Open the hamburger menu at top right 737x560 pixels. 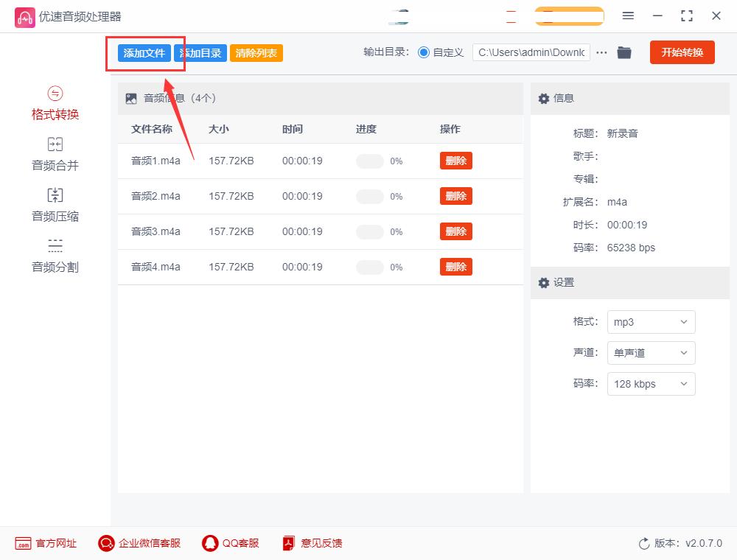(x=629, y=15)
